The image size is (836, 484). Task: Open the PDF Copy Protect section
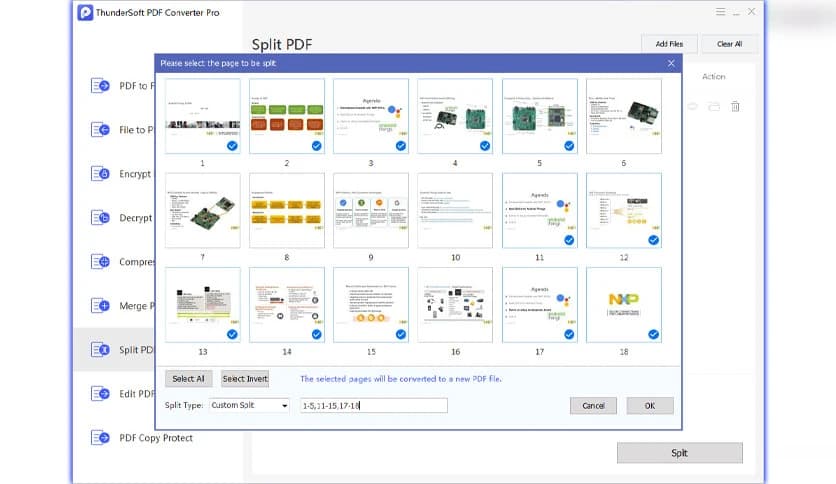(x=156, y=438)
